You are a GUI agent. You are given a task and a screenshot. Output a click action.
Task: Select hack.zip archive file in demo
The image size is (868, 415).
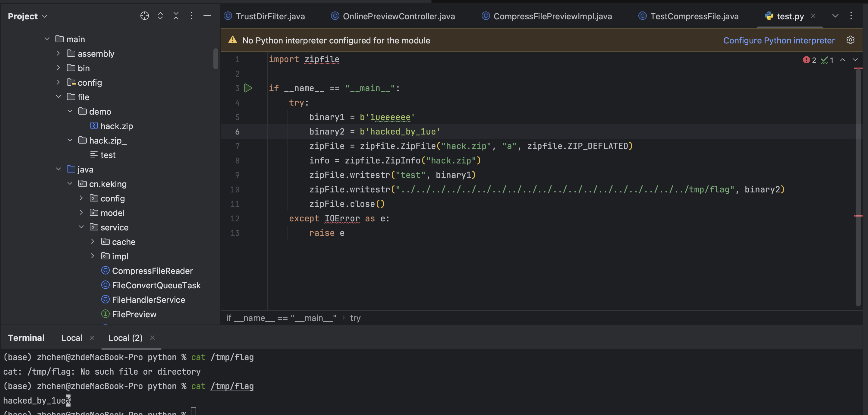112,126
